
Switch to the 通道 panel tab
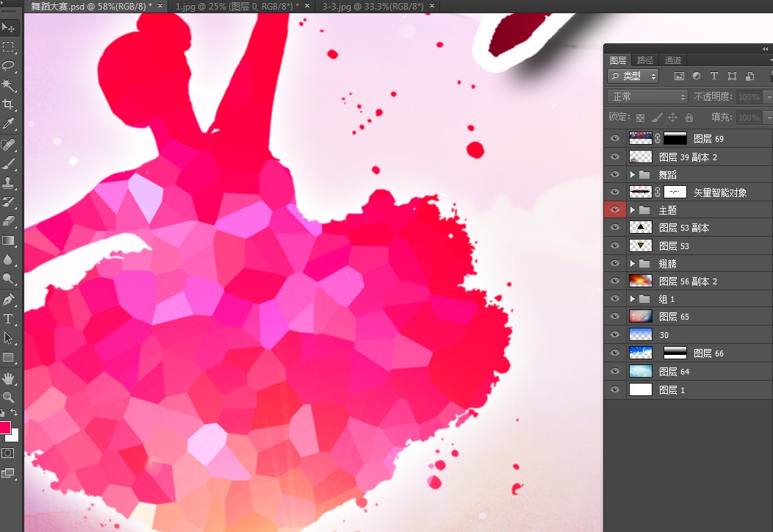pos(673,60)
